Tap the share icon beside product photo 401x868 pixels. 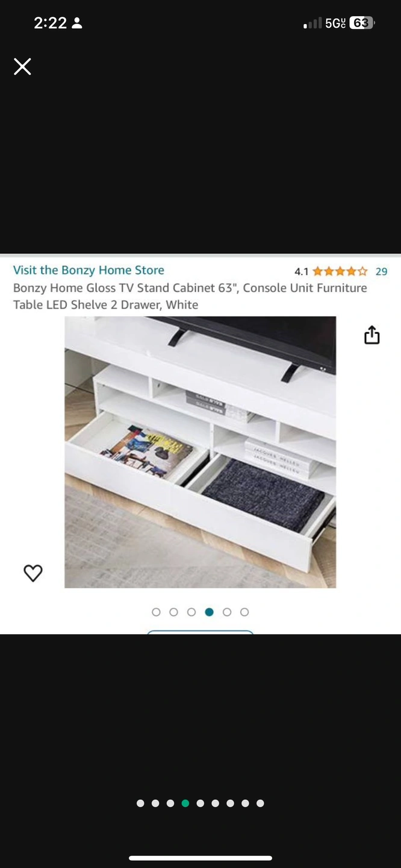372,335
